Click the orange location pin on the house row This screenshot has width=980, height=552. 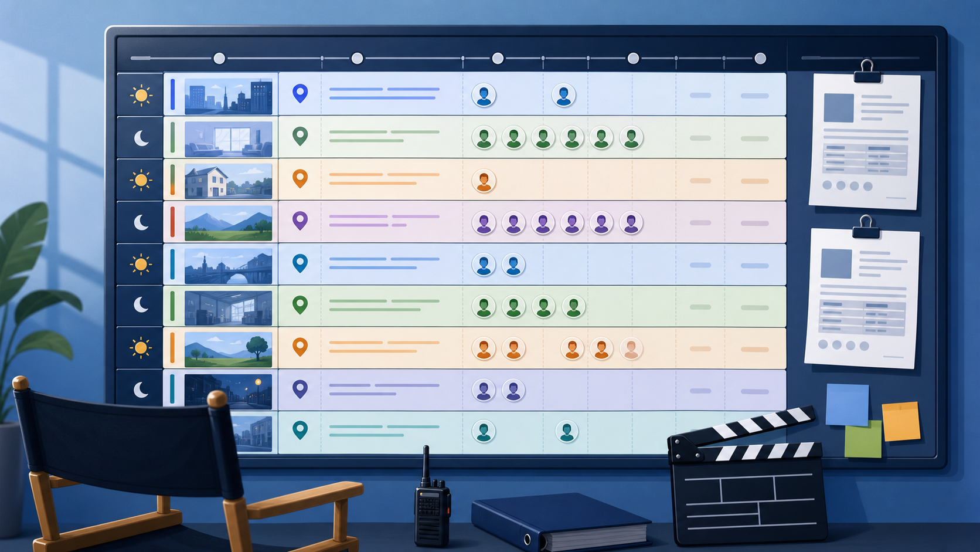[x=300, y=178]
